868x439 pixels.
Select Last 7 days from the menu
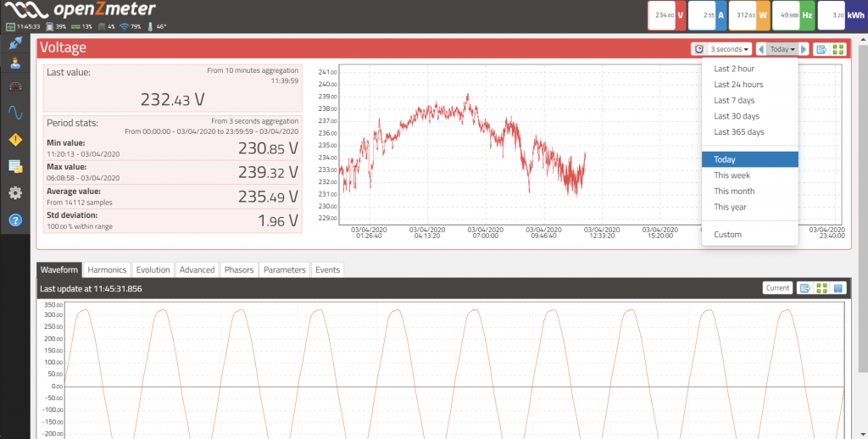click(x=749, y=100)
